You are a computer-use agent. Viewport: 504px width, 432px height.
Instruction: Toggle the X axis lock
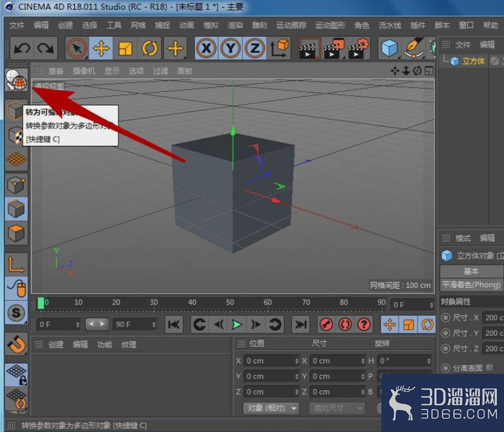(x=206, y=48)
